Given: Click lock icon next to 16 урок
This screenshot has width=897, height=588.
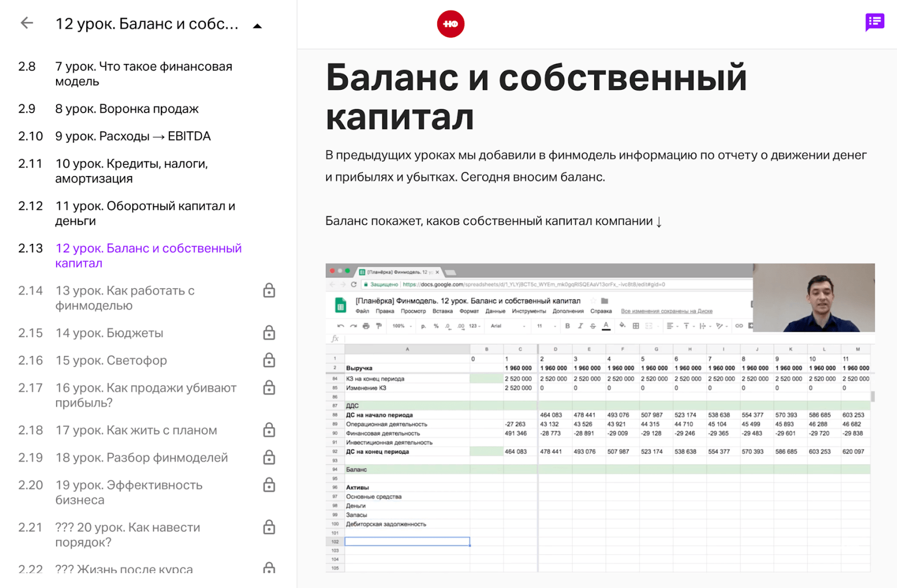Looking at the screenshot, I should coord(269,388).
